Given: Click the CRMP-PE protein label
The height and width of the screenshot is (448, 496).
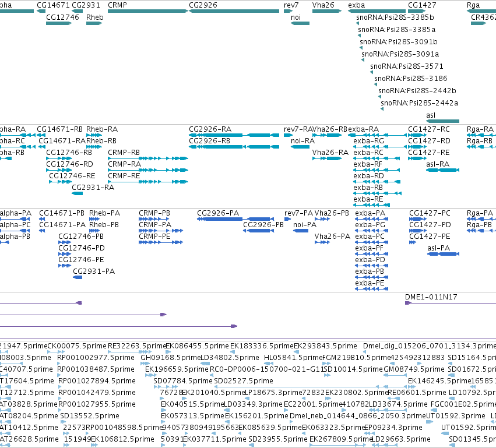Looking at the screenshot, I should (x=154, y=237).
